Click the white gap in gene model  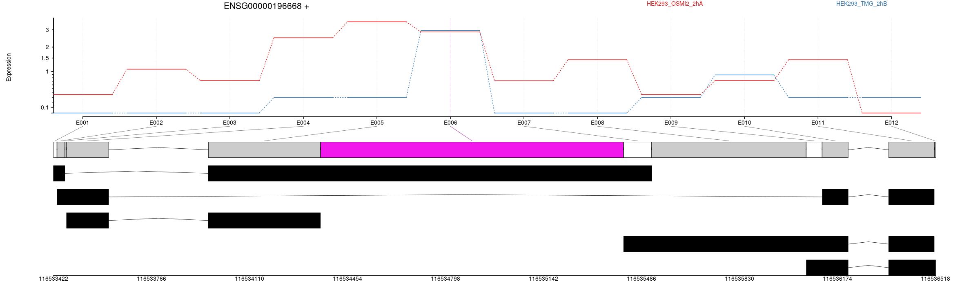(x=637, y=150)
